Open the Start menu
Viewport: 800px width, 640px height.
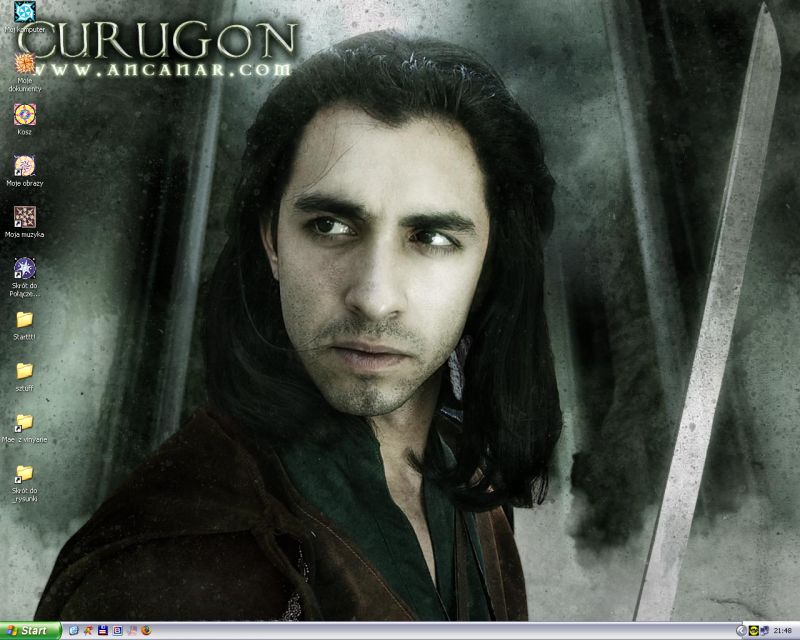[30, 631]
